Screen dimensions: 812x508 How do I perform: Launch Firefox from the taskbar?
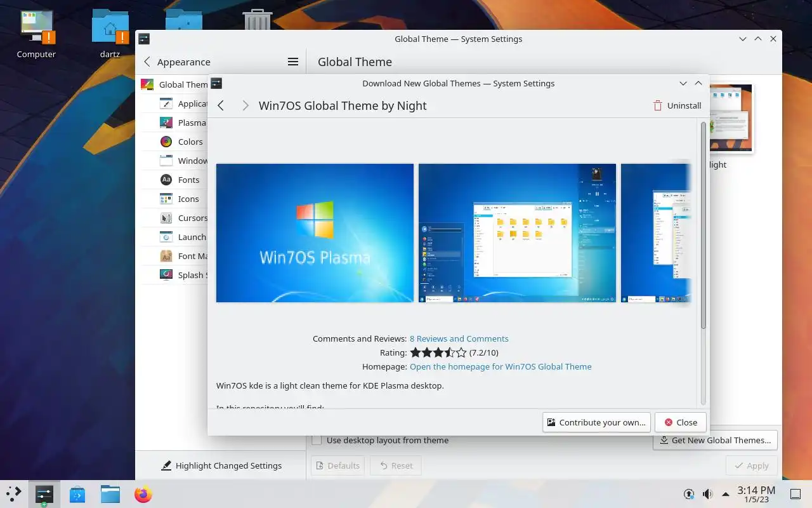pos(143,494)
